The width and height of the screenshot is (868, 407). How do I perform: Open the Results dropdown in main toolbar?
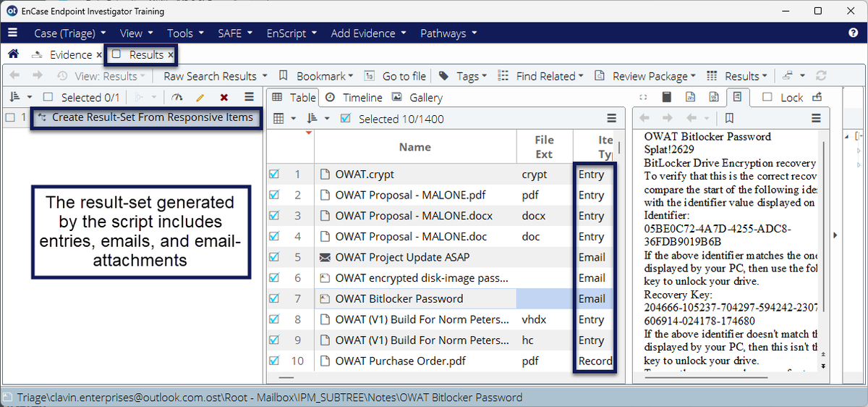737,76
